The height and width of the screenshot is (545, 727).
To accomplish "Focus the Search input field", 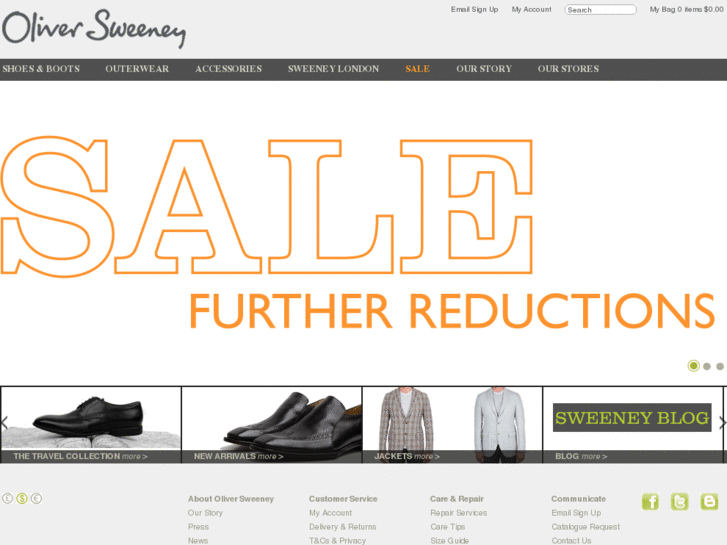I will 600,10.
